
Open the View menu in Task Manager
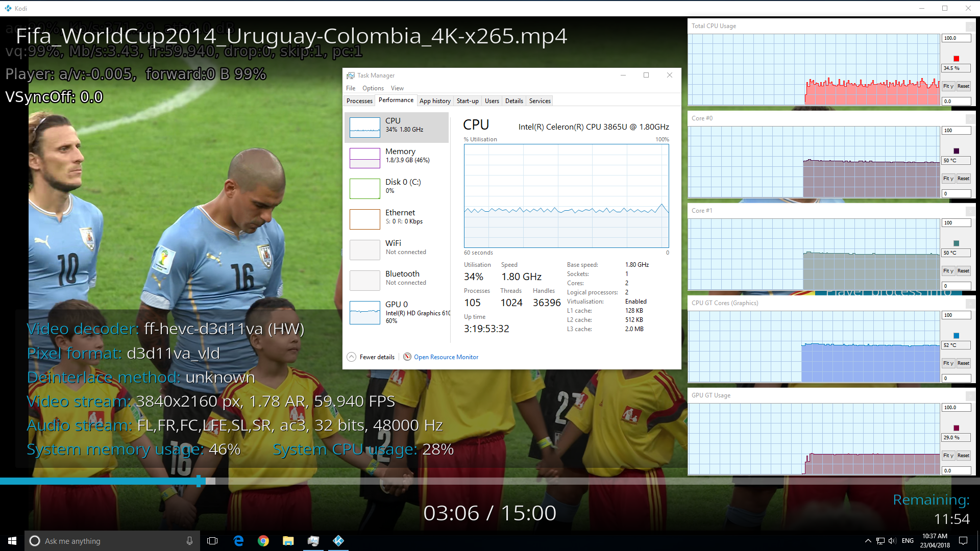(x=397, y=88)
